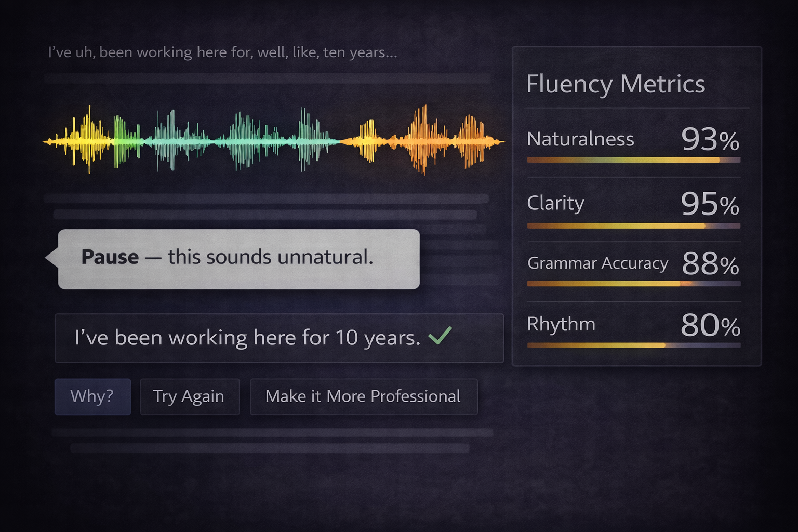Select the Clarity 95% score value
Viewport: 798px width, 532px height.
click(x=710, y=203)
